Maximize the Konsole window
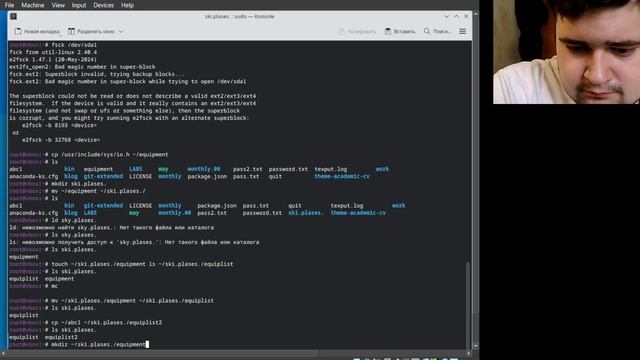This screenshot has height=360, width=640. (456, 16)
